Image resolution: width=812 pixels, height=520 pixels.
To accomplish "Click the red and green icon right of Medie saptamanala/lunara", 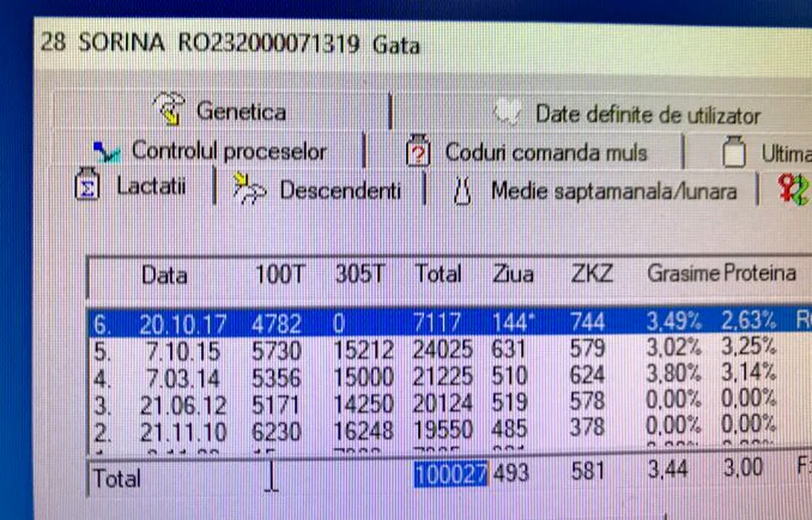I will 793,189.
